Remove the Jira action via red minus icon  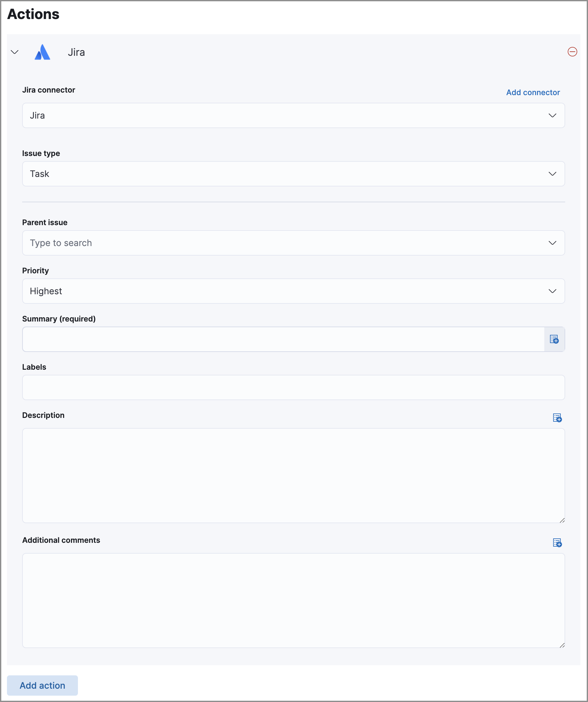click(x=572, y=51)
